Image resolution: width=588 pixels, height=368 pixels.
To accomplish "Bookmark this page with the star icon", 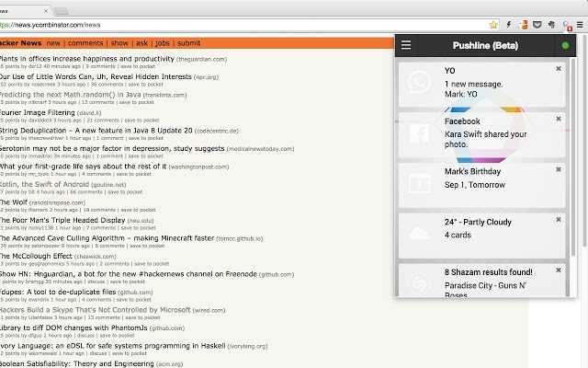I will coord(493,25).
